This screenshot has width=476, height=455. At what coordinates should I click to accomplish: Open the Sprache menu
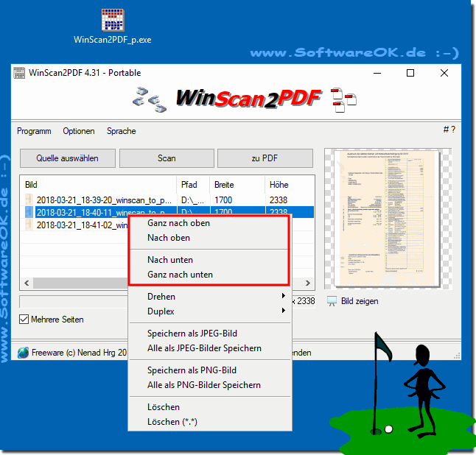coord(121,131)
